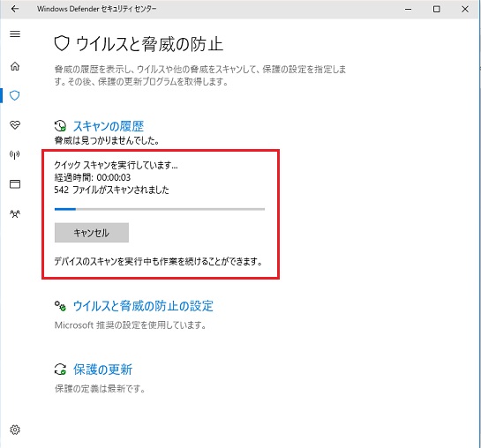Maximize the Windows Defender window

[436, 9]
